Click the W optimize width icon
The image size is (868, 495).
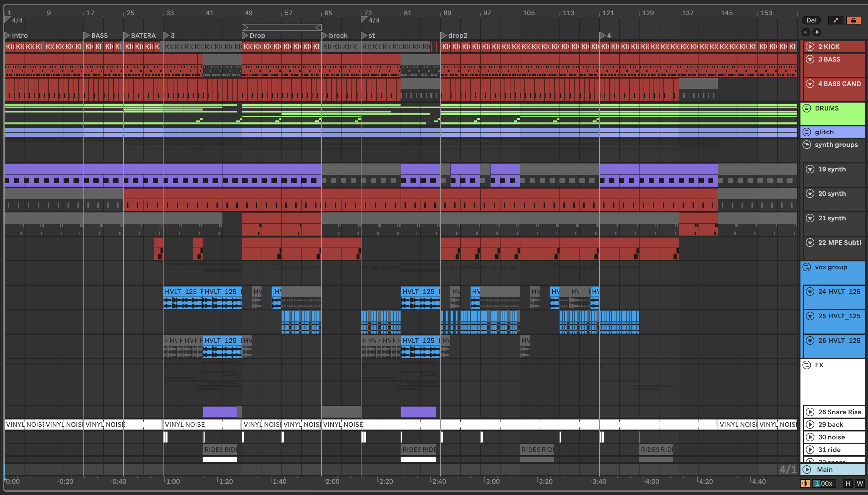(x=860, y=483)
